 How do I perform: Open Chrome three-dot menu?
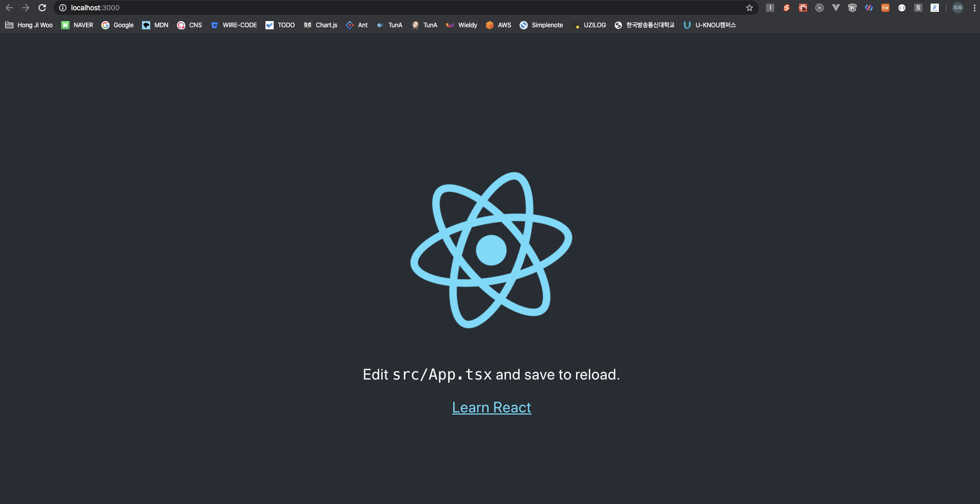coord(974,8)
